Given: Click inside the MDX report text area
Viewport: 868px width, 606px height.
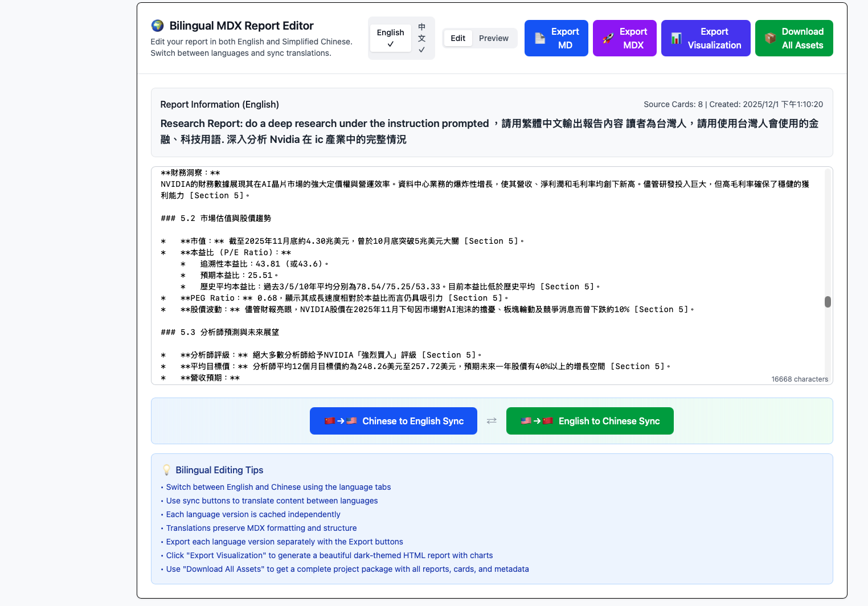Looking at the screenshot, I should (x=490, y=273).
